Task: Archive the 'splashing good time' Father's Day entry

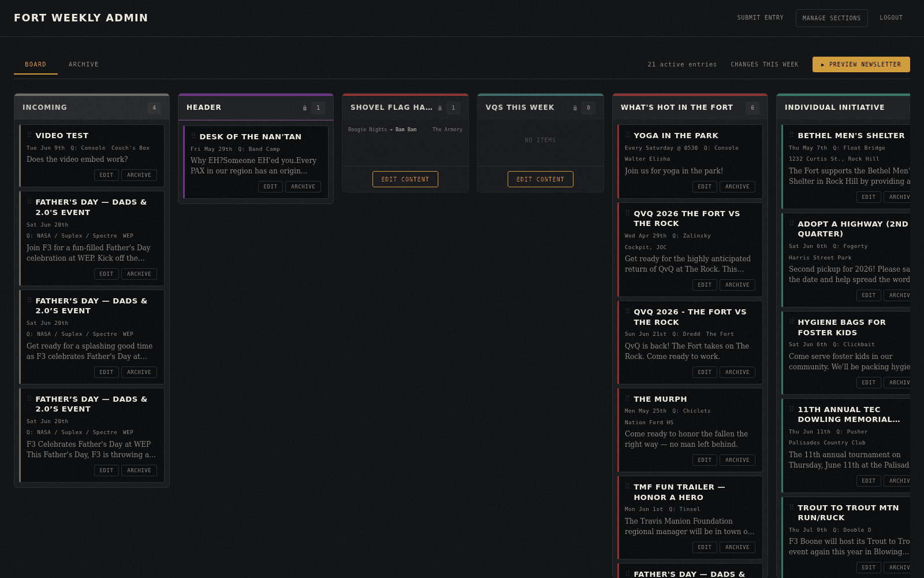Action: [x=139, y=372]
